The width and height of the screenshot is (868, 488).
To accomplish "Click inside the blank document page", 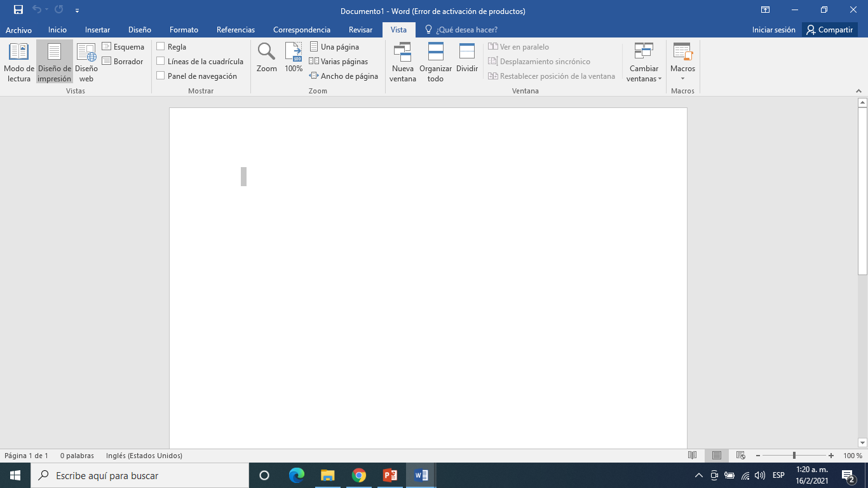I will click(428, 278).
